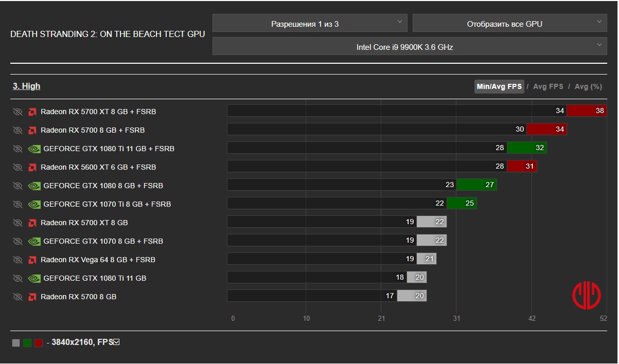The height and width of the screenshot is (364, 619).
Task: Hide the Radeon RX 5700 XT 8 GB row without FSRB
Action: coord(18,223)
